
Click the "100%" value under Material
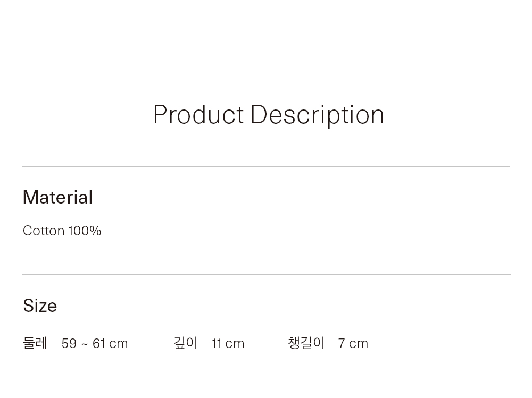click(x=85, y=231)
